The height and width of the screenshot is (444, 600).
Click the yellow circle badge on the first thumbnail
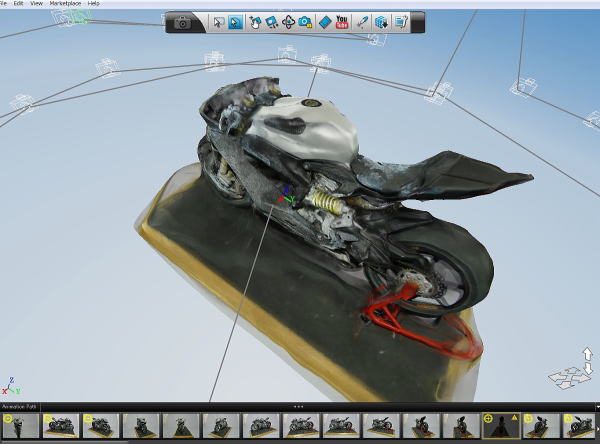(8, 418)
